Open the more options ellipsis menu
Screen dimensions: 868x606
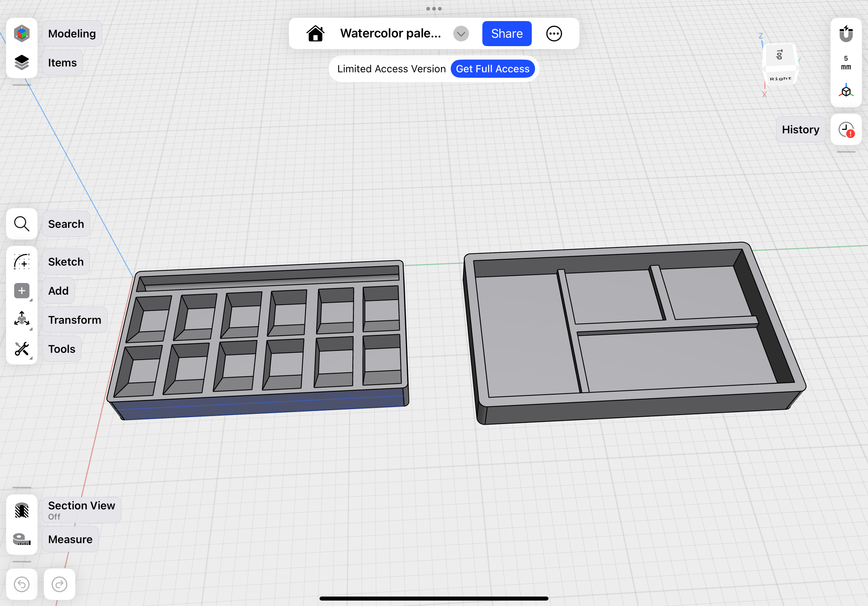(x=554, y=34)
